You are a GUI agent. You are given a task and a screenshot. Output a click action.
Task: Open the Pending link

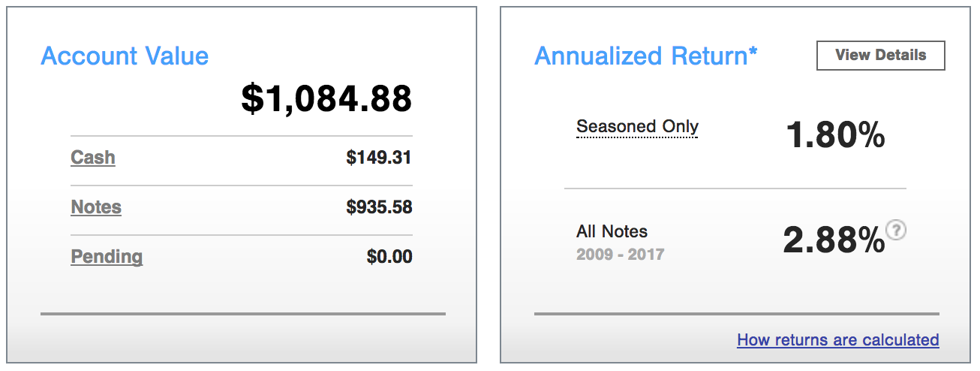coord(107,257)
